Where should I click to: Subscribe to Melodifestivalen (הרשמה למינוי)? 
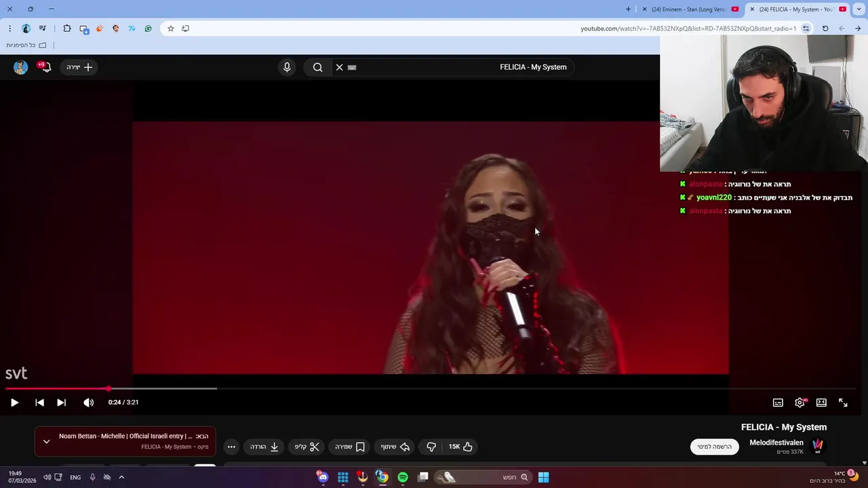tap(715, 447)
